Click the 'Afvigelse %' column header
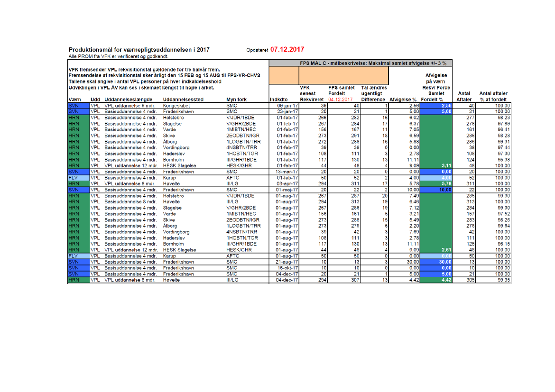Screen dimensions: 555x392 coord(403,100)
